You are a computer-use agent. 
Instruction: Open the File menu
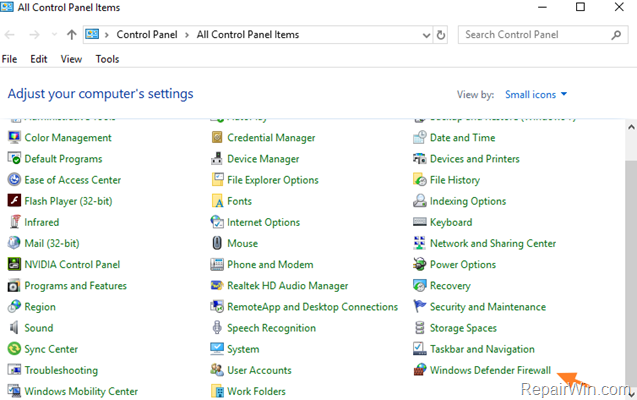coord(9,59)
